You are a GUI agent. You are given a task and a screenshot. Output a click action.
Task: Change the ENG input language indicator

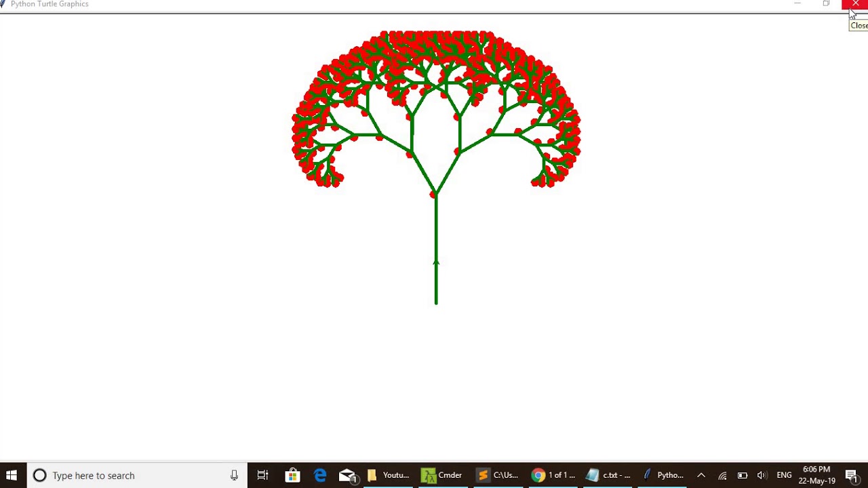click(x=784, y=475)
